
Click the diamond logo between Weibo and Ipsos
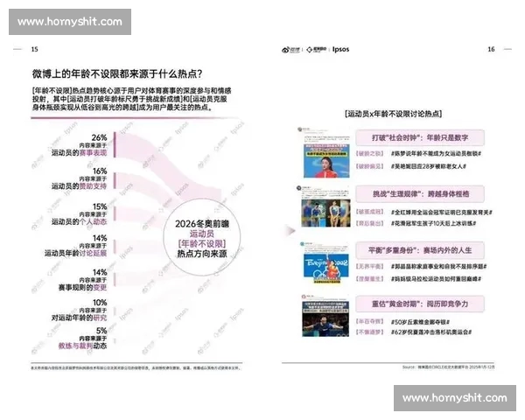(x=317, y=50)
